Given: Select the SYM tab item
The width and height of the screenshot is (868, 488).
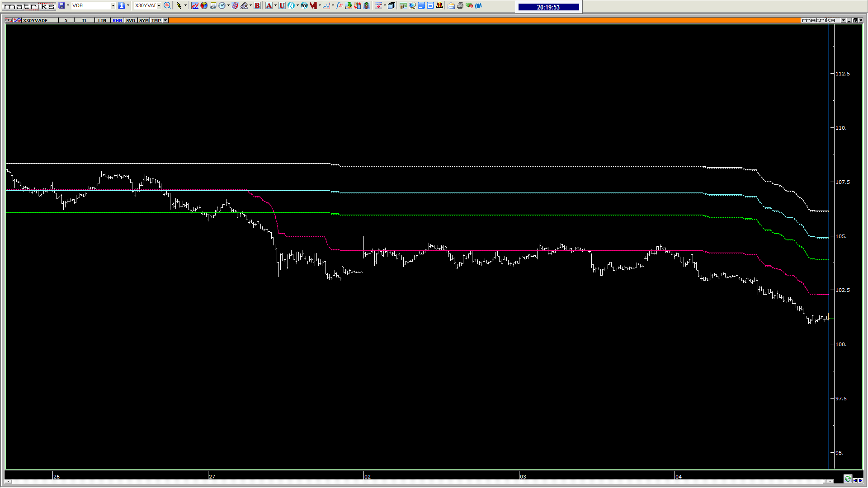Looking at the screenshot, I should click(x=144, y=20).
